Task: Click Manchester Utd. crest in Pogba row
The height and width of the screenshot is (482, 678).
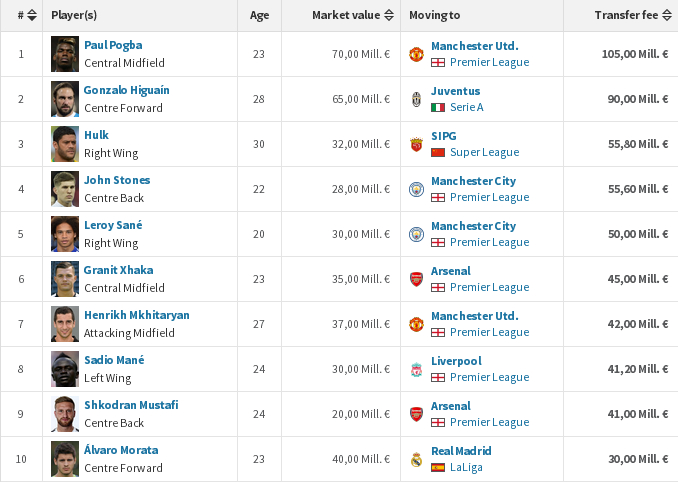Action: (416, 54)
